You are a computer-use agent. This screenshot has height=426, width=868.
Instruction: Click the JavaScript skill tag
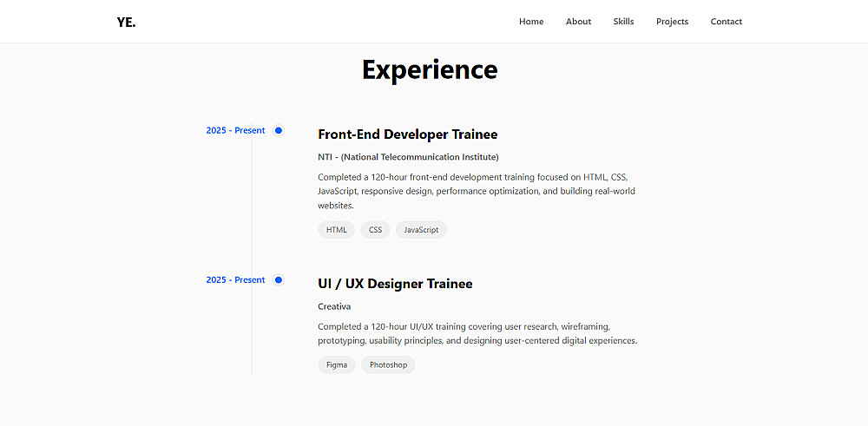(421, 230)
